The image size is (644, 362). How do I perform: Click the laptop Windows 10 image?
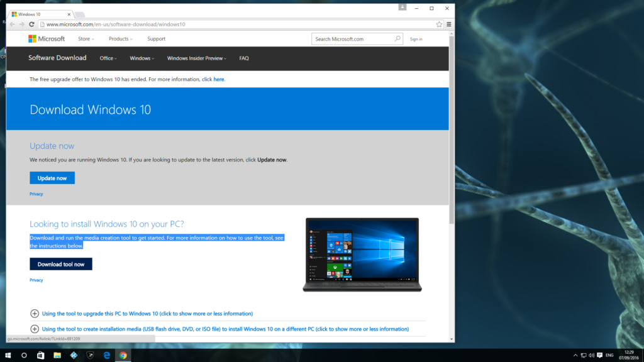[362, 255]
